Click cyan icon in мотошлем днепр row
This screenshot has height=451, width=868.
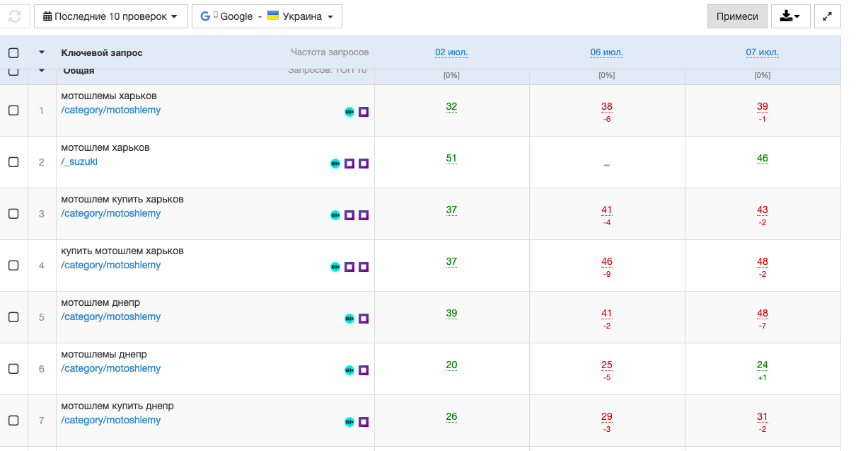[x=349, y=319]
